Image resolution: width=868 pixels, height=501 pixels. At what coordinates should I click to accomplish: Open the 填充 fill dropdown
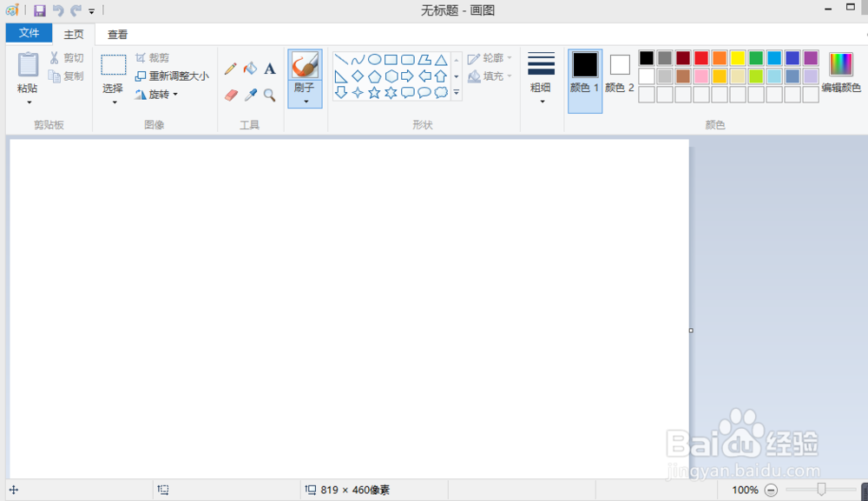pyautogui.click(x=490, y=76)
